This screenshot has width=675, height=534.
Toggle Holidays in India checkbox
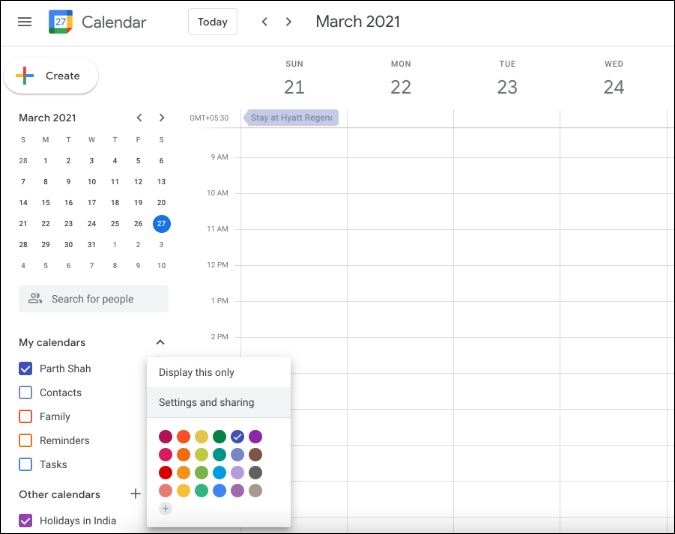[x=25, y=520]
